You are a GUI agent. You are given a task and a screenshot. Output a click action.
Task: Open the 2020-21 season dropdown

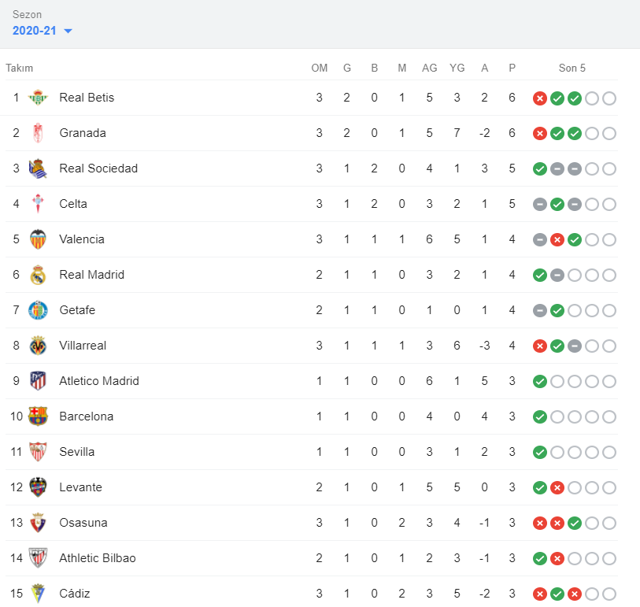tap(35, 31)
